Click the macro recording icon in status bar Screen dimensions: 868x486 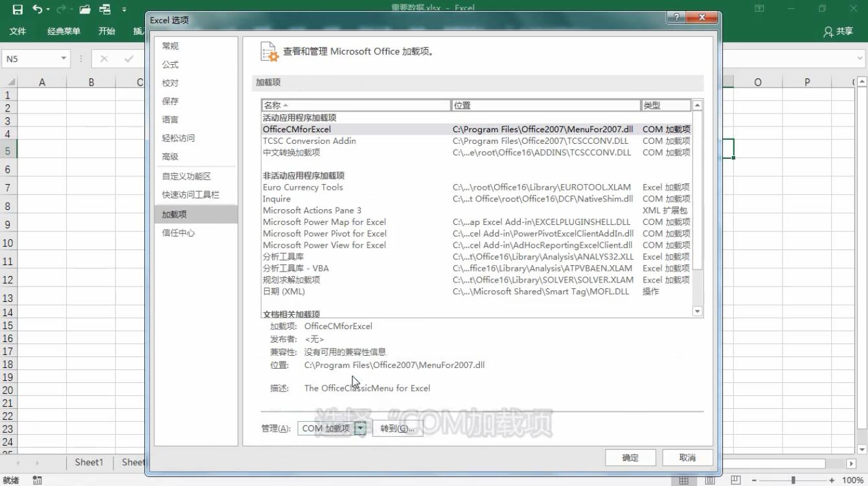coord(37,480)
